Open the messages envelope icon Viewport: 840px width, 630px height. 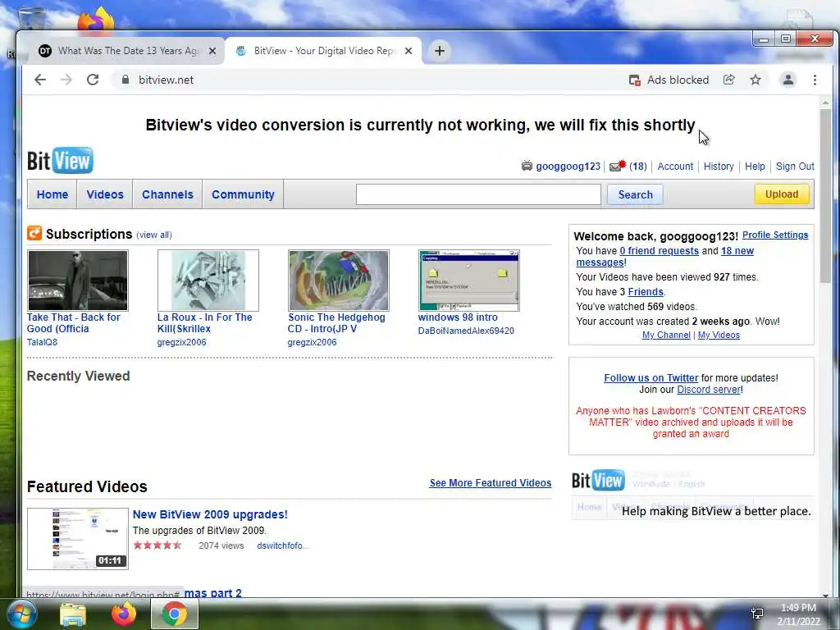click(617, 166)
